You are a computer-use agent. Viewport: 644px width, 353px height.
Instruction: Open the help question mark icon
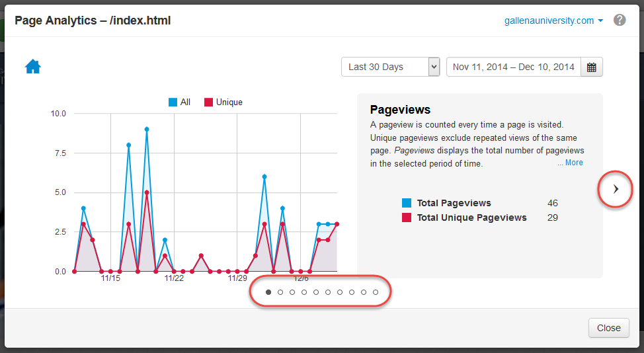point(620,20)
